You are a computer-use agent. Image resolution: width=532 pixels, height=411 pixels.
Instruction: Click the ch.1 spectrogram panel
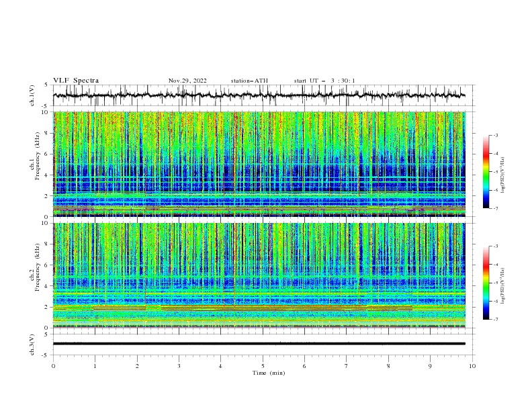point(259,164)
